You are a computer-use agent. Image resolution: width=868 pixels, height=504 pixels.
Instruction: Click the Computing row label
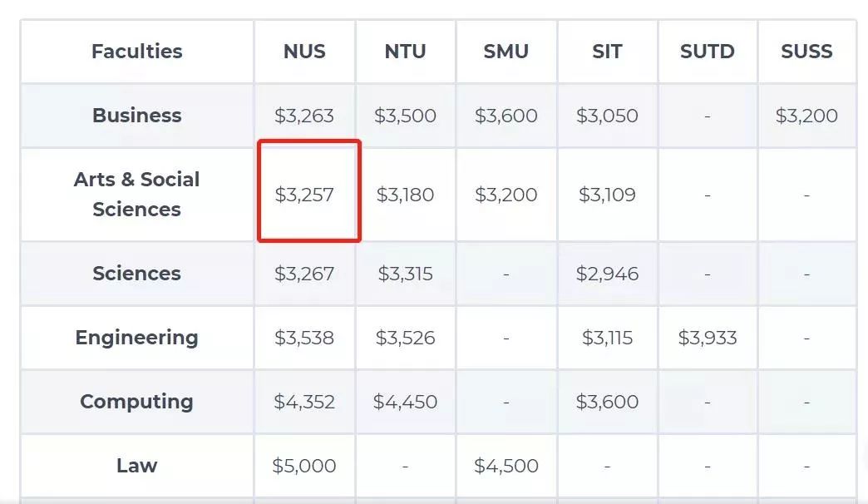(136, 402)
